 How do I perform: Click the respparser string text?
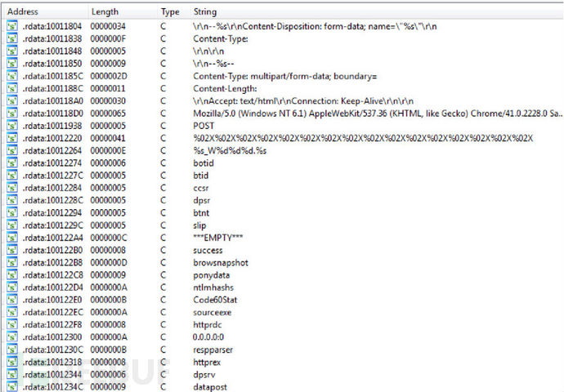click(x=213, y=350)
